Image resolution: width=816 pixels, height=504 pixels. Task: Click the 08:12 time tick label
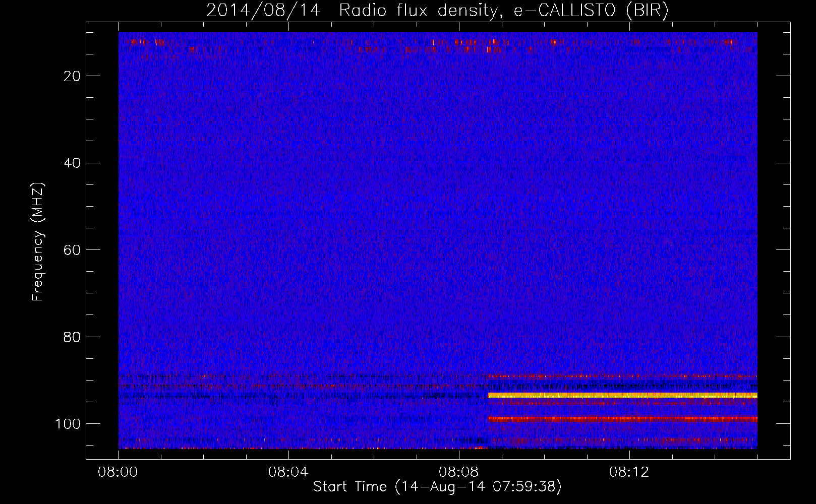pos(629,472)
